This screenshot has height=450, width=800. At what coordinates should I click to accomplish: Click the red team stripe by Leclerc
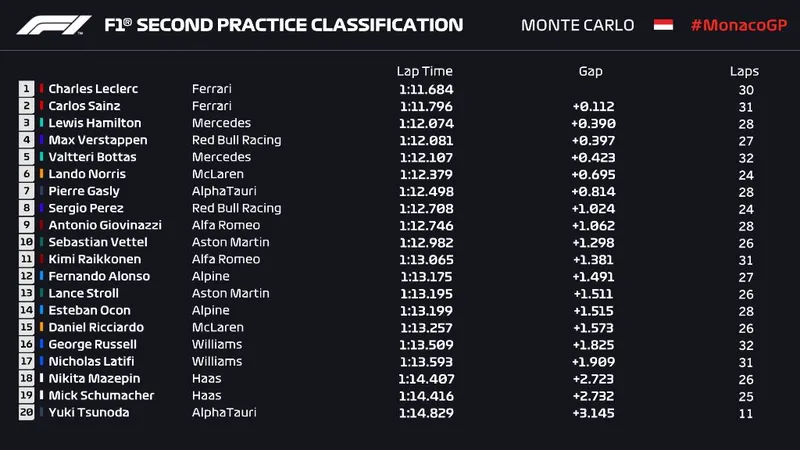pos(41,89)
